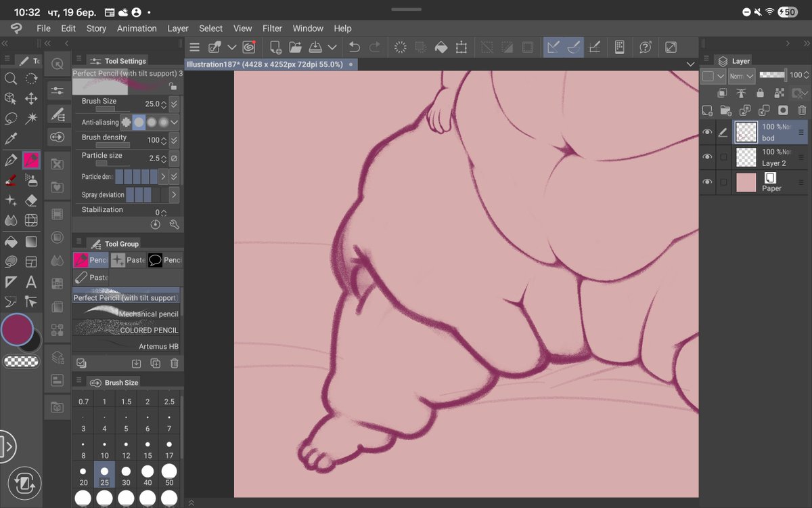812x508 pixels.
Task: Hide Layer 2 with its eye icon
Action: coord(707,157)
